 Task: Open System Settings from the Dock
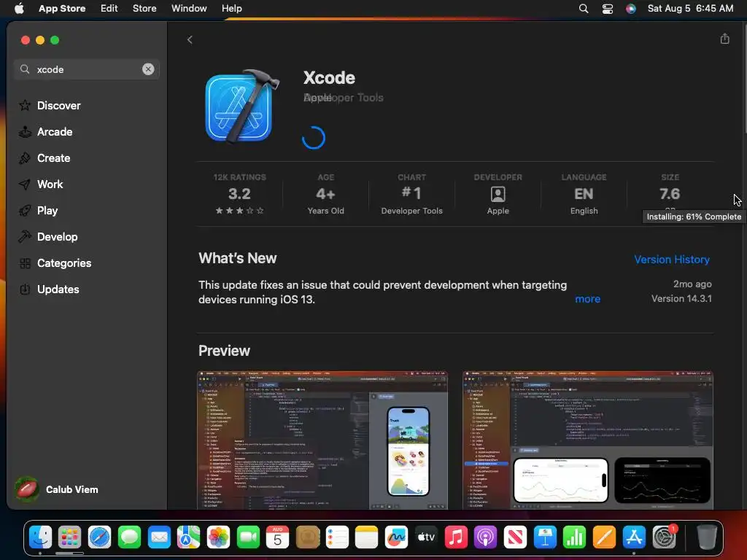[x=664, y=537]
